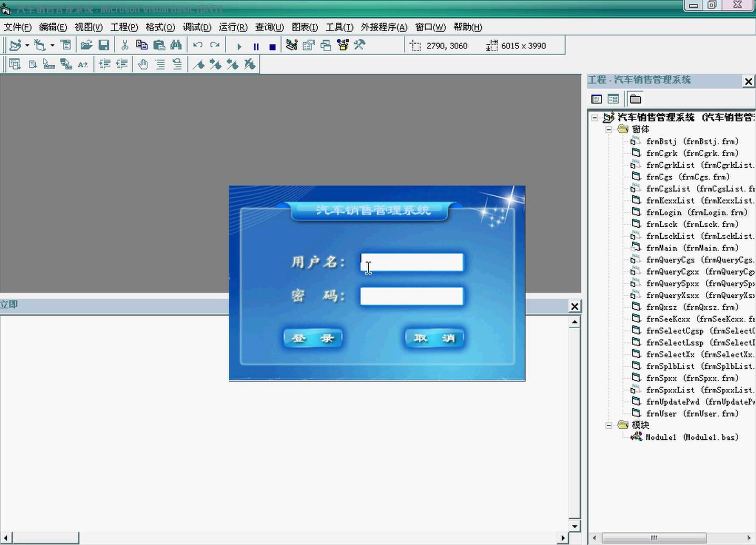The width and height of the screenshot is (756, 545).
Task: Toggle Folders in the project panel
Action: 635,99
